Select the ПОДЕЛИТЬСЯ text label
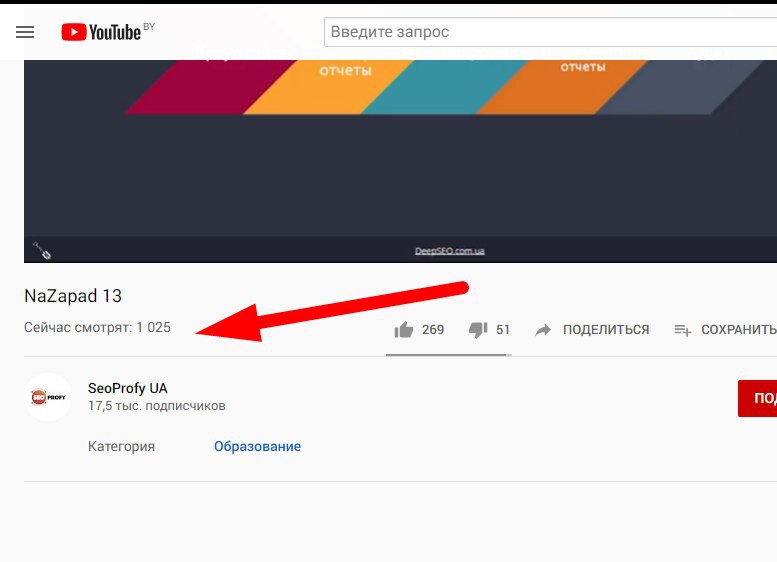 (606, 330)
